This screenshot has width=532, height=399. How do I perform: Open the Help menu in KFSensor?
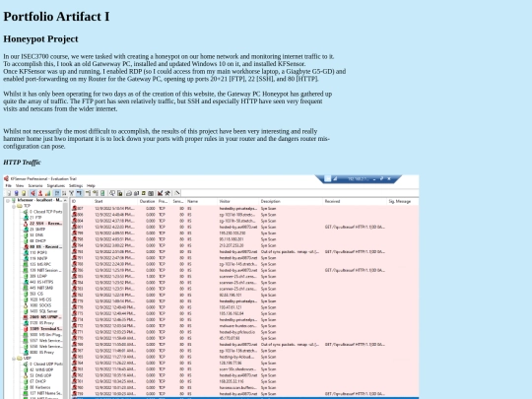(x=91, y=185)
